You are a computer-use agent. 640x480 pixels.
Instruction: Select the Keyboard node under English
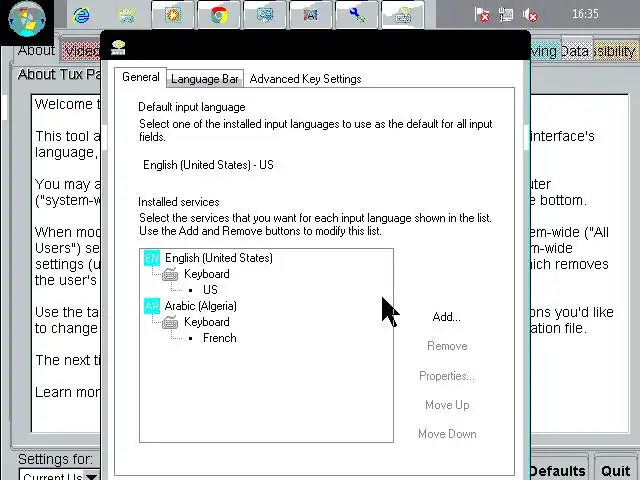[207, 274]
